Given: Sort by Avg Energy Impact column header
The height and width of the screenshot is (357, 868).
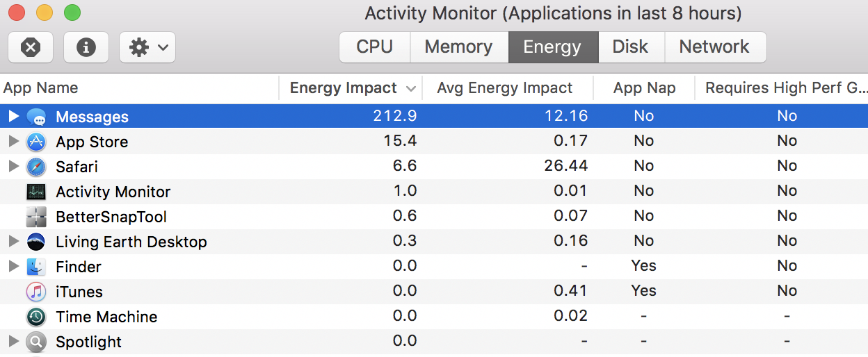Looking at the screenshot, I should point(507,88).
